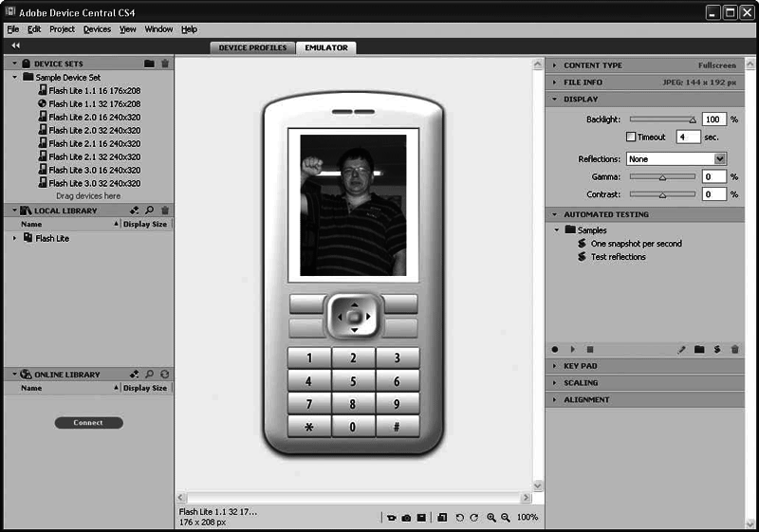Refresh the Online Library
Screen dimensions: 759x532
click(x=165, y=374)
